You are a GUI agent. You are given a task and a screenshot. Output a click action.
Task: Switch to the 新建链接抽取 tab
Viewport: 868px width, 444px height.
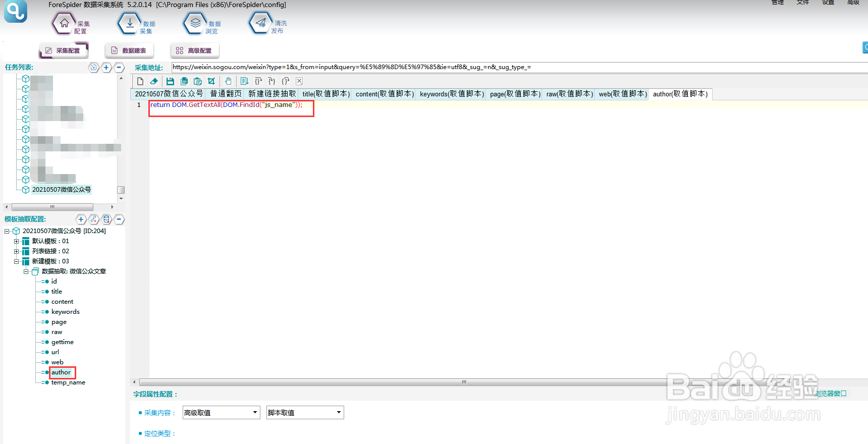pyautogui.click(x=272, y=94)
